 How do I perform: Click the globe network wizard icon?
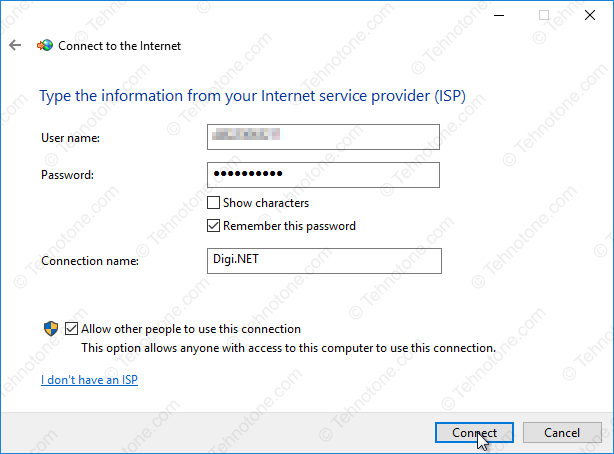point(45,45)
